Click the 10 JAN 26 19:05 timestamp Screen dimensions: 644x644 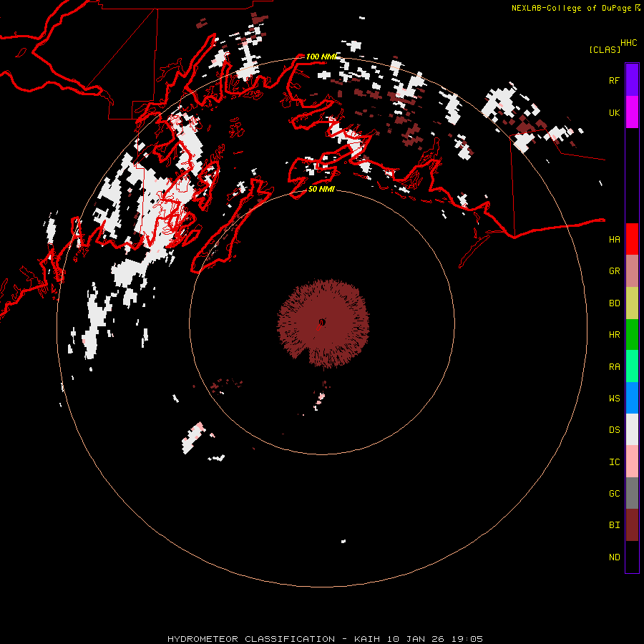click(x=434, y=639)
